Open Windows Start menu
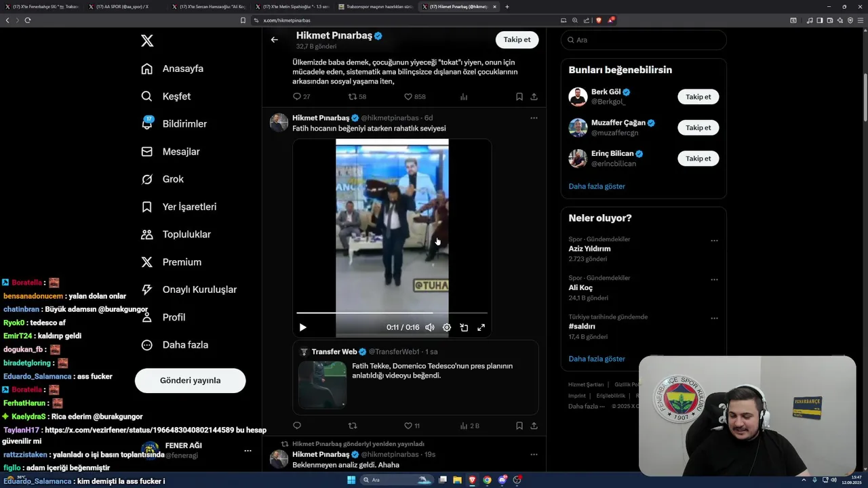Viewport: 868px width, 488px height. [x=351, y=480]
